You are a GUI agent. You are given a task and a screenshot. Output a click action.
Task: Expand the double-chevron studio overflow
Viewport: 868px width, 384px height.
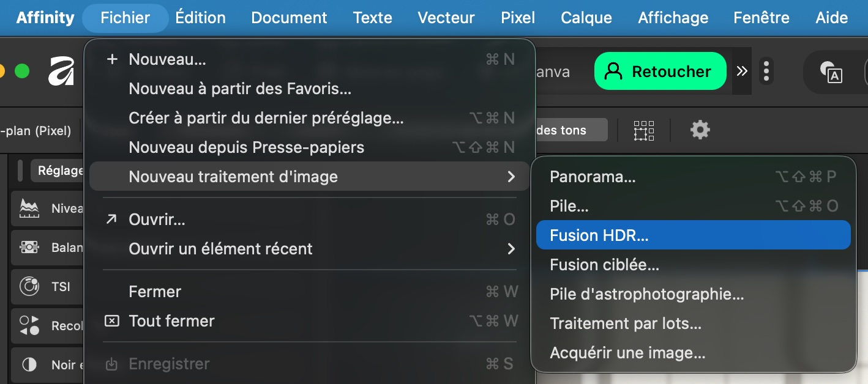[x=742, y=72]
